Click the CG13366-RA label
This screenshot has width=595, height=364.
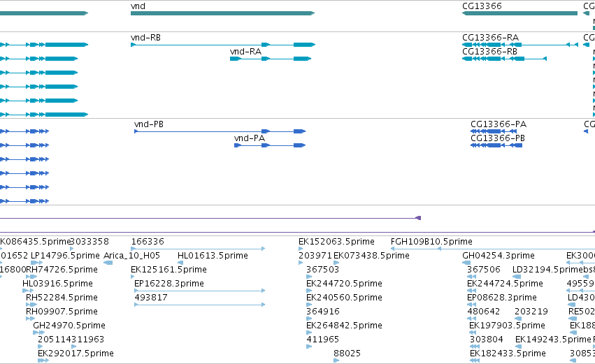pos(490,38)
